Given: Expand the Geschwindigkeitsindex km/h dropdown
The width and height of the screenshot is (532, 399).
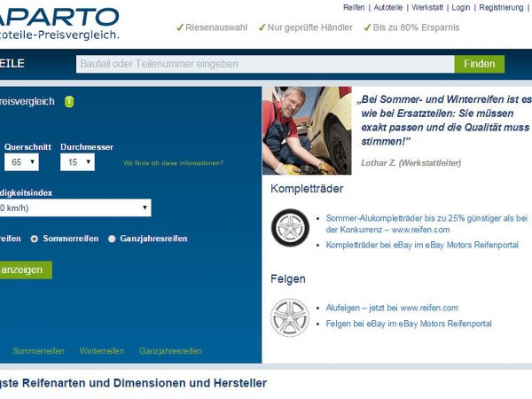Looking at the screenshot, I should [75, 207].
